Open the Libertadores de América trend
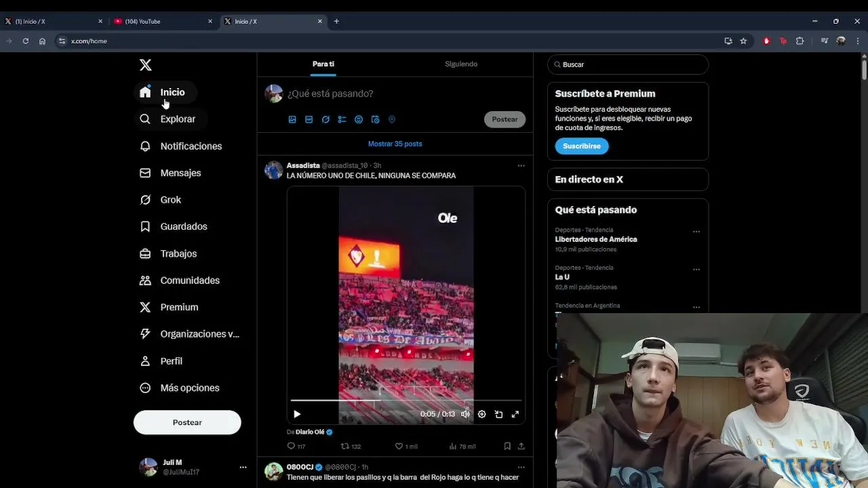 596,239
